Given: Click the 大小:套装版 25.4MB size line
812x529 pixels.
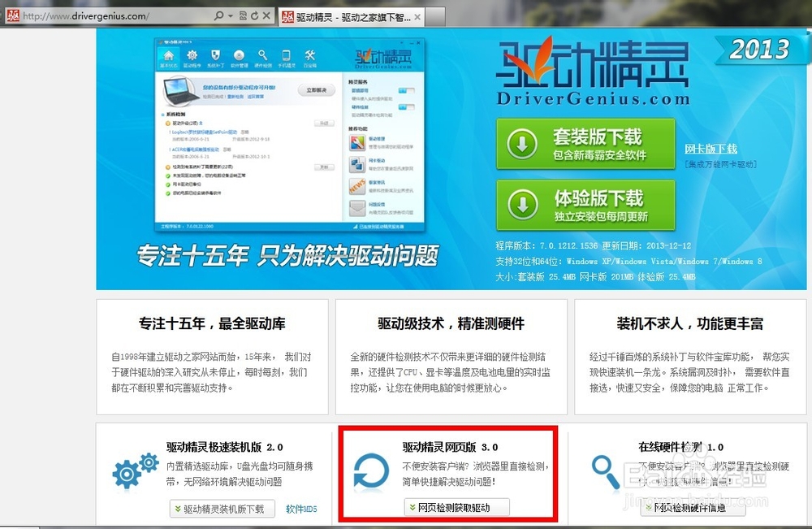Looking at the screenshot, I should click(x=595, y=276).
